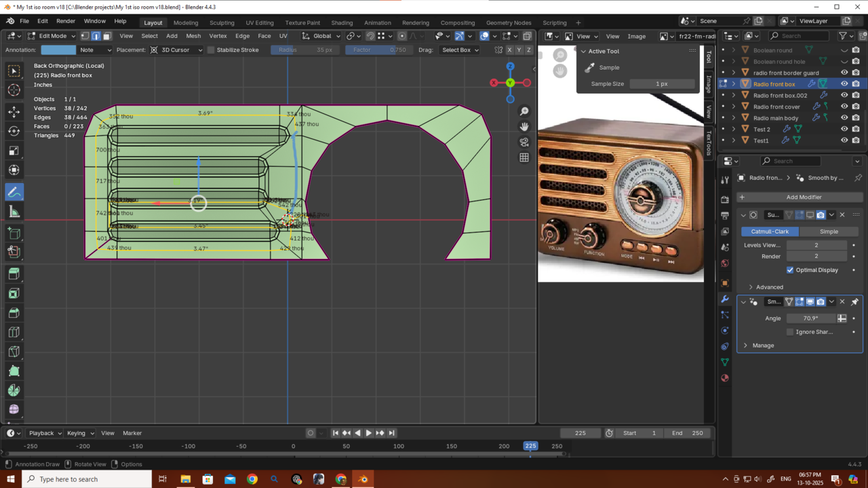Toggle orthographic/perspective grid view button in viewport

(x=524, y=157)
